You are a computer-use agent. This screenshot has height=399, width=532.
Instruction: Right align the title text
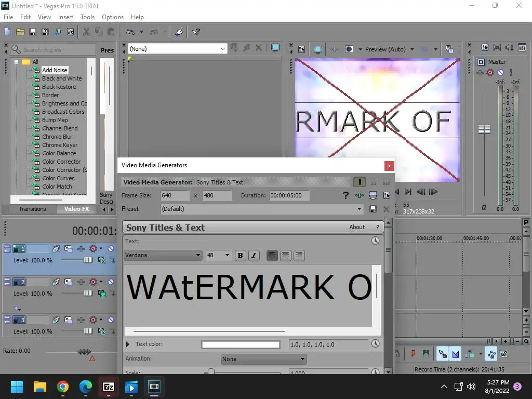(299, 256)
